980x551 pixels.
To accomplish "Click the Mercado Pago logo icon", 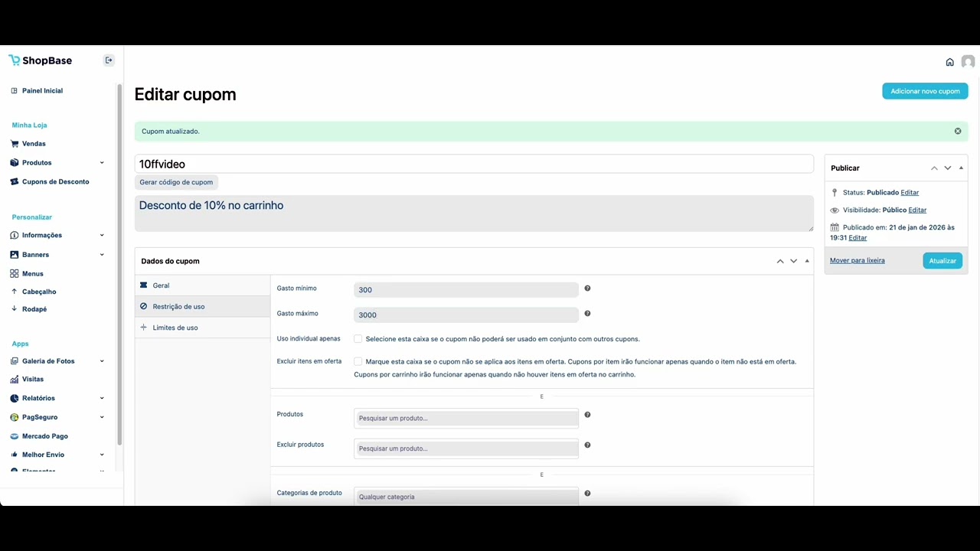I will tap(15, 436).
